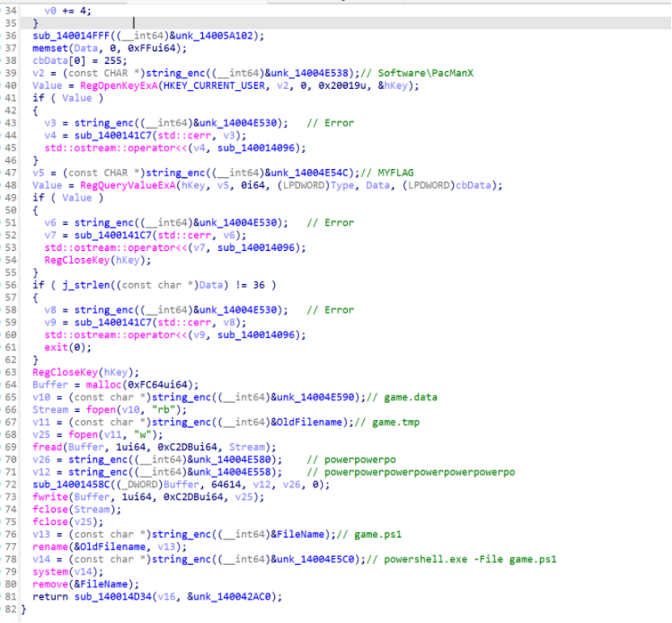
Task: Select the RegOpenKeyExA function name
Action: [119, 85]
